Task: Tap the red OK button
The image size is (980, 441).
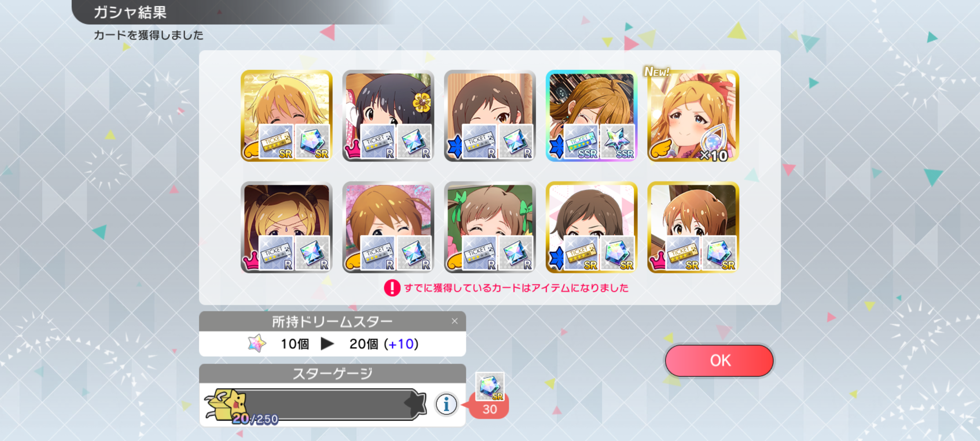Action: coord(719,361)
